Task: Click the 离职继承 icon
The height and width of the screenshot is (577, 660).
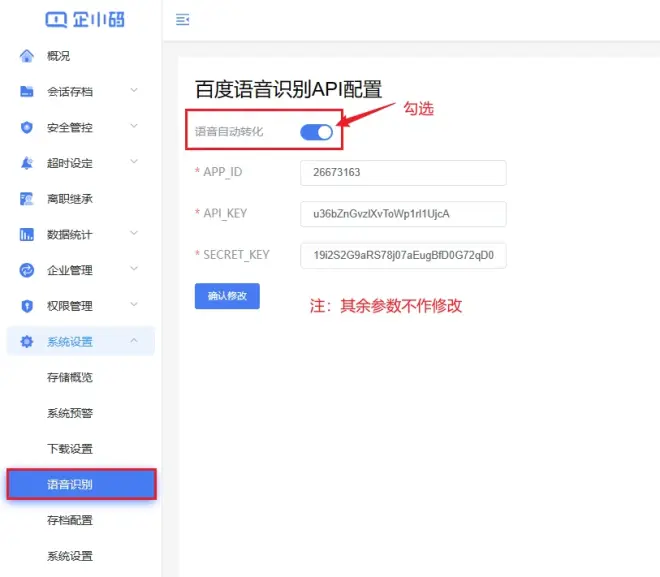Action: [x=27, y=199]
